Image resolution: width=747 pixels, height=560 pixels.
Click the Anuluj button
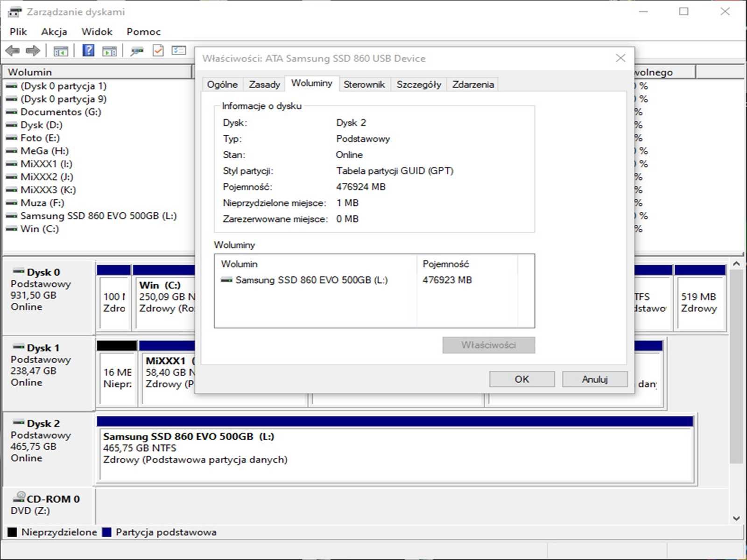coord(595,379)
